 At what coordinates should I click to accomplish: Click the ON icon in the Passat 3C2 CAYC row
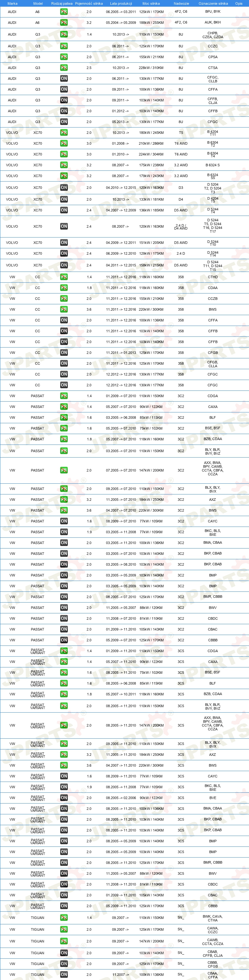point(64,521)
